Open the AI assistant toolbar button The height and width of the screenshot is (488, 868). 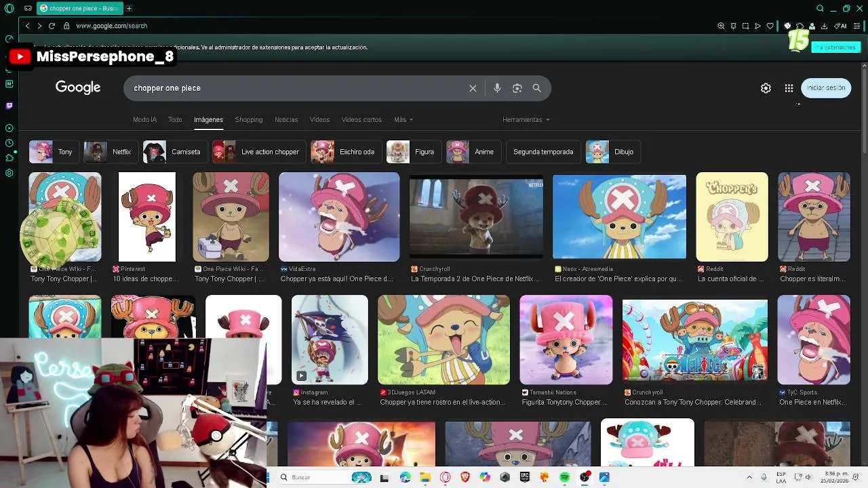pos(842,26)
